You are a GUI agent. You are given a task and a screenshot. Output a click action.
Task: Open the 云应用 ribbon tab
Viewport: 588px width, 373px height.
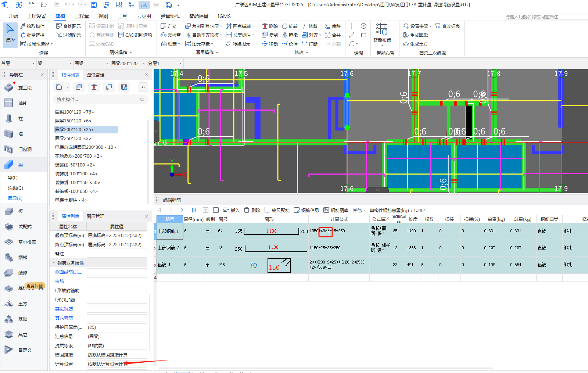pos(144,16)
